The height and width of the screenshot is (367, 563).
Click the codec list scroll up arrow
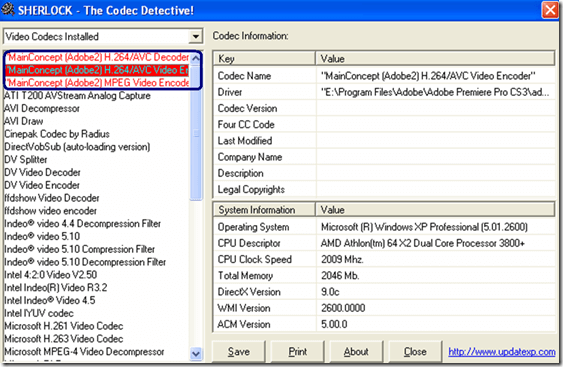[196, 58]
